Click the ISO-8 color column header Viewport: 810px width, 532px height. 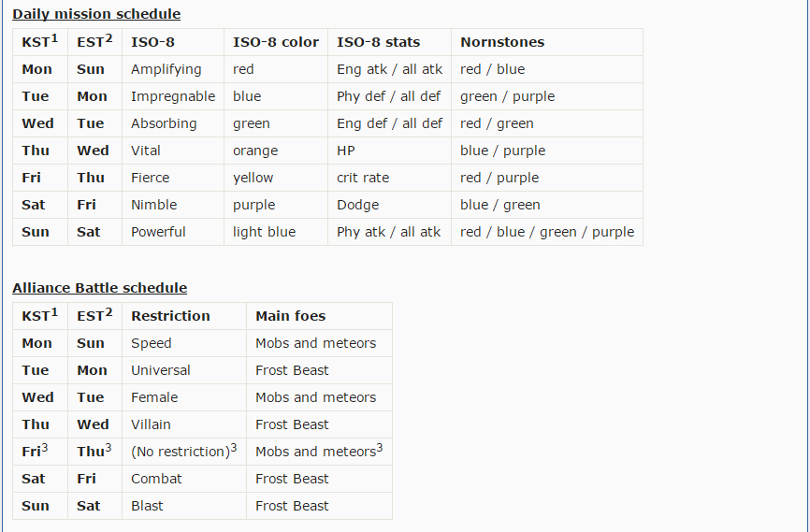point(276,42)
